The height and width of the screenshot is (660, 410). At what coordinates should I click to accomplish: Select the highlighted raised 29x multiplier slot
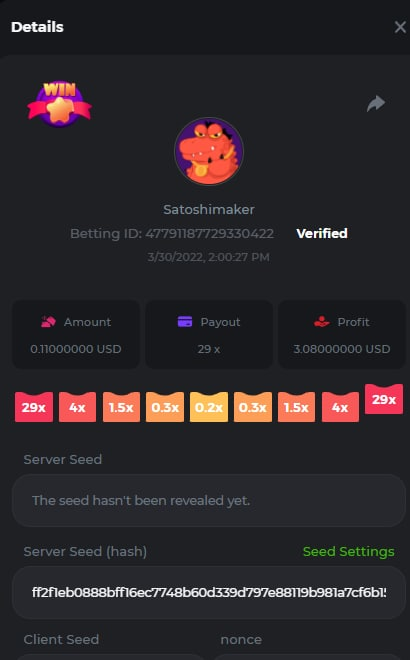click(x=383, y=399)
